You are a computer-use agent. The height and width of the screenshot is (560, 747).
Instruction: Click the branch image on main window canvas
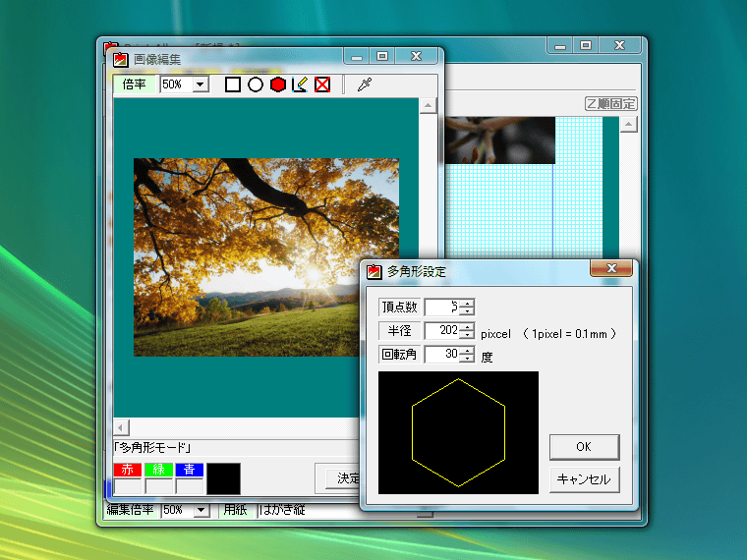click(x=500, y=140)
